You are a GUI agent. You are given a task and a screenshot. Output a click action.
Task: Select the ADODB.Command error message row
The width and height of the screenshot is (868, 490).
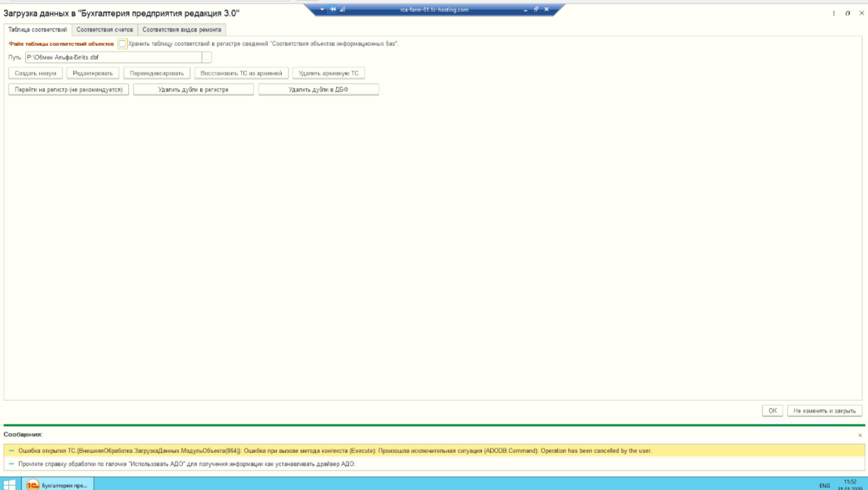[x=434, y=451]
